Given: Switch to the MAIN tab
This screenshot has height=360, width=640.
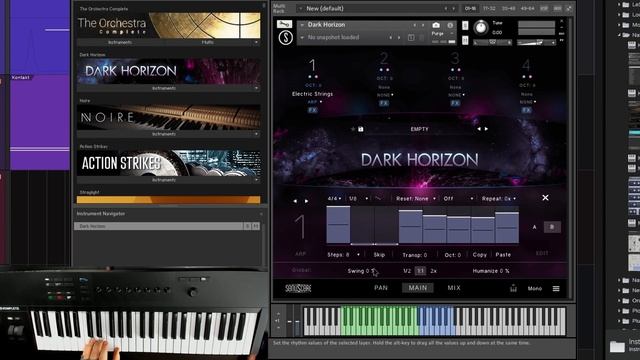Looking at the screenshot, I should tap(418, 288).
